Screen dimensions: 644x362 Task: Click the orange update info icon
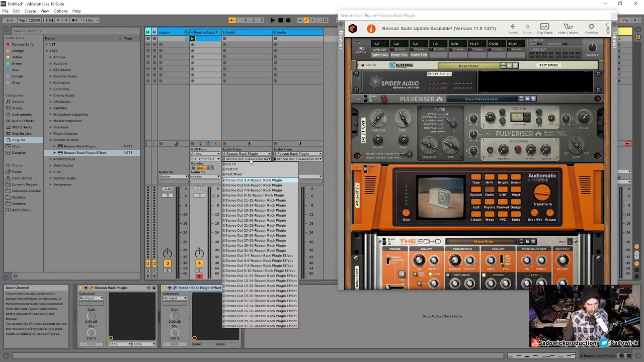pos(371,29)
